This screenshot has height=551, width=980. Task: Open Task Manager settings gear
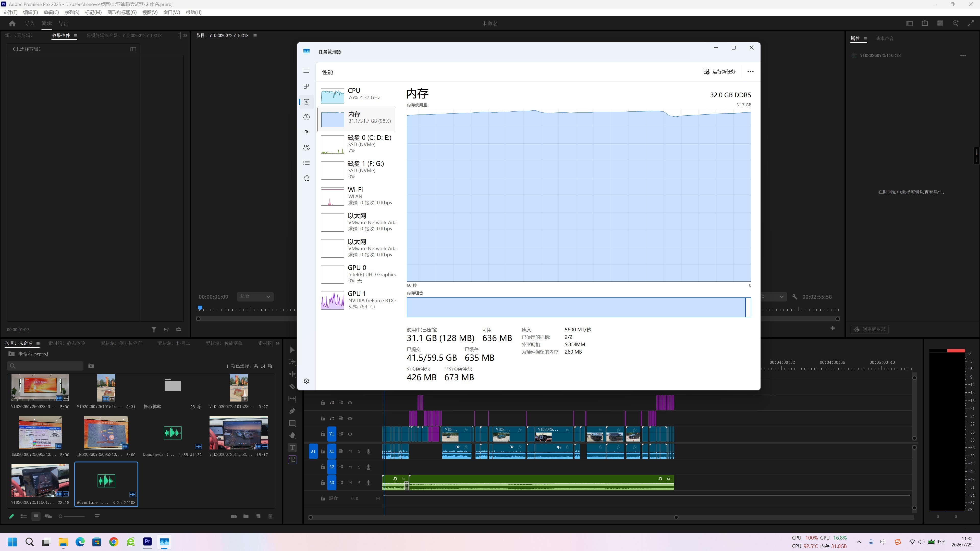click(x=307, y=381)
